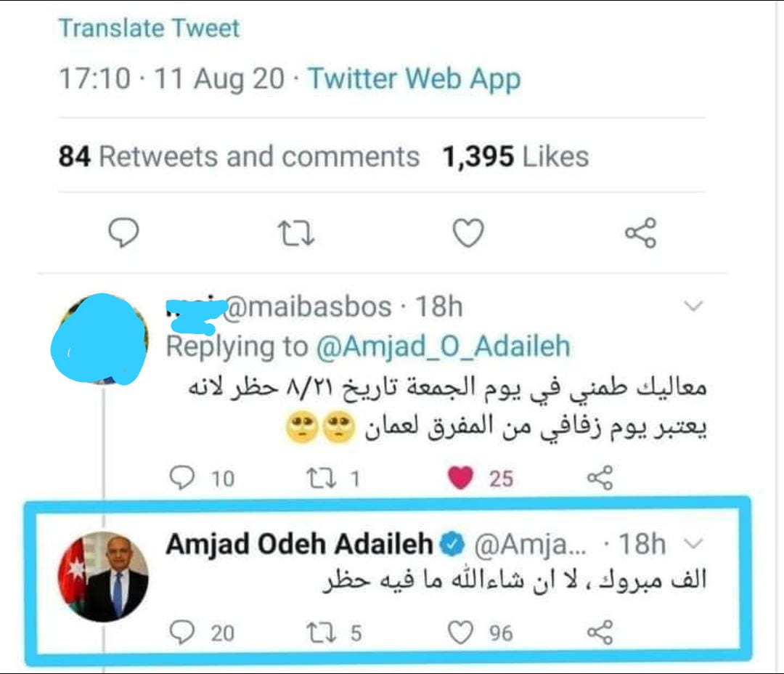This screenshot has width=784, height=674.
Task: Open options chevron on @maibasbos reply
Action: pyautogui.click(x=694, y=307)
